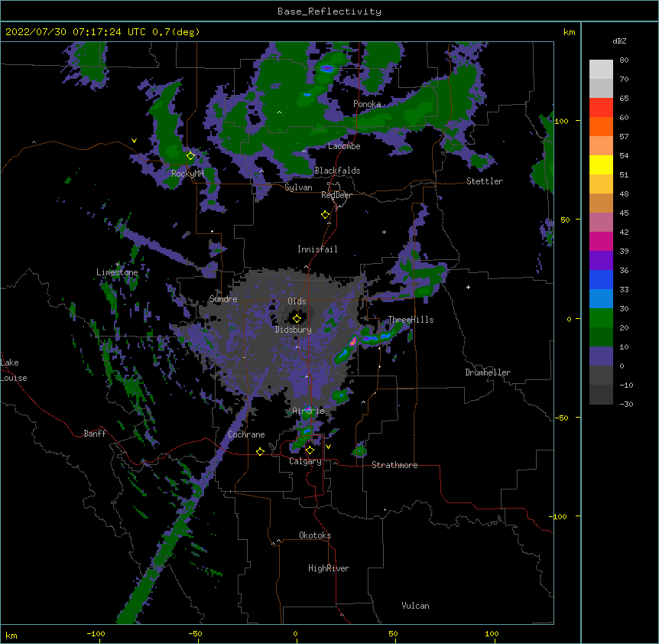Select the blue 33-36 dBZ legend swatch
Screen dimensions: 659x644
click(601, 279)
